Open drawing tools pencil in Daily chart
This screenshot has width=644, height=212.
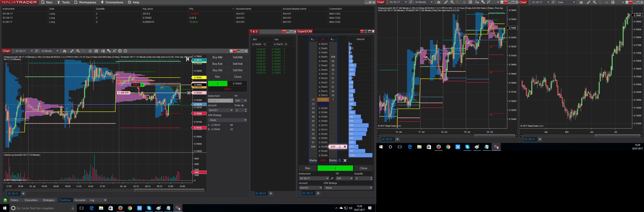(x=589, y=2)
